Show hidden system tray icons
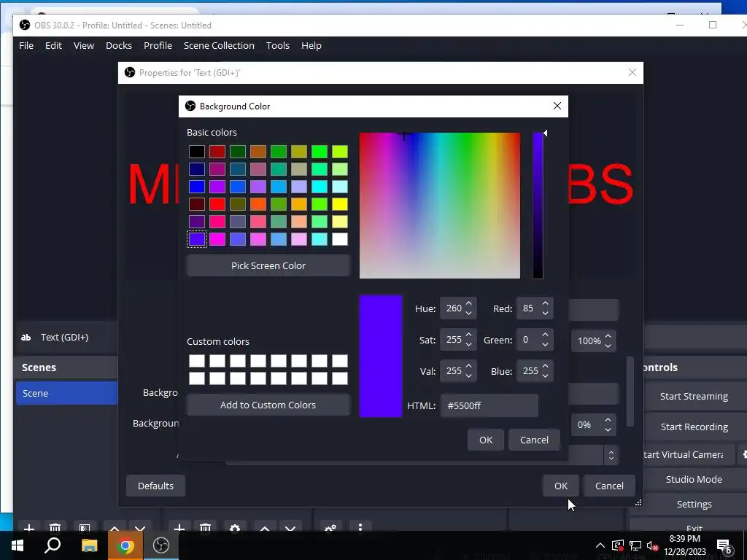The height and width of the screenshot is (560, 747). [x=600, y=545]
